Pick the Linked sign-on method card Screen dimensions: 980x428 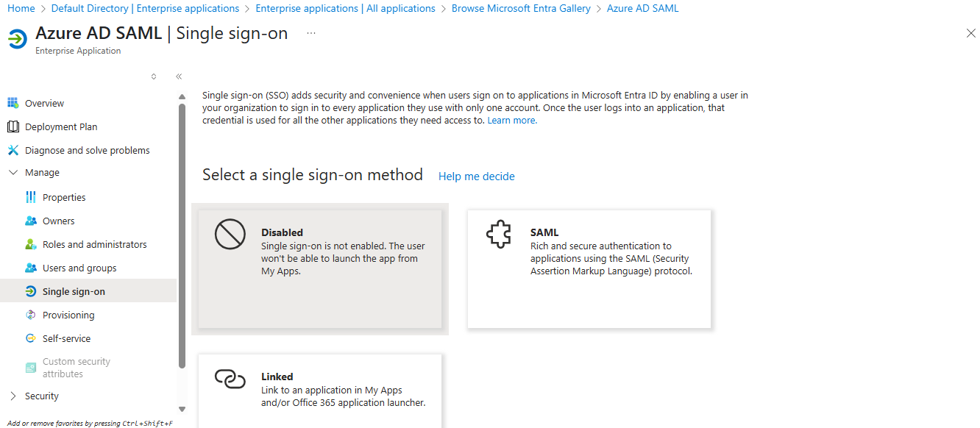coord(320,390)
